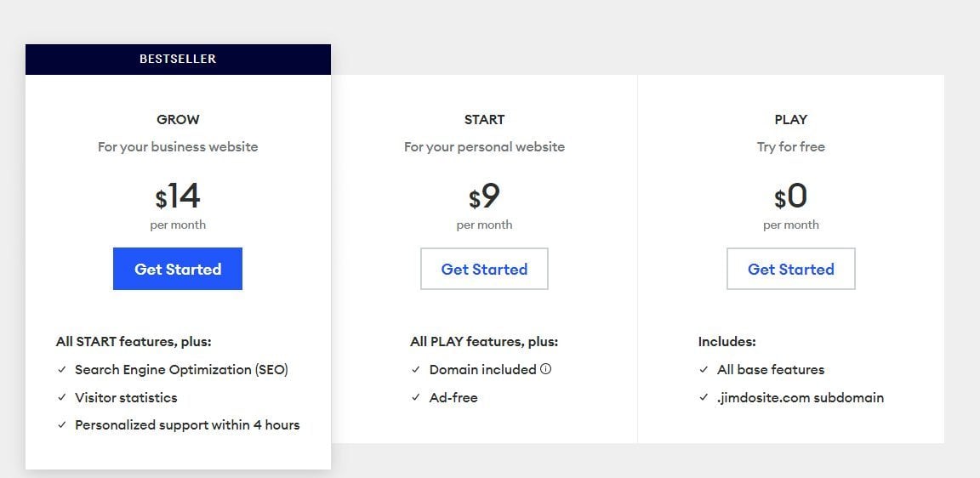Click the $9 price

pos(484,196)
